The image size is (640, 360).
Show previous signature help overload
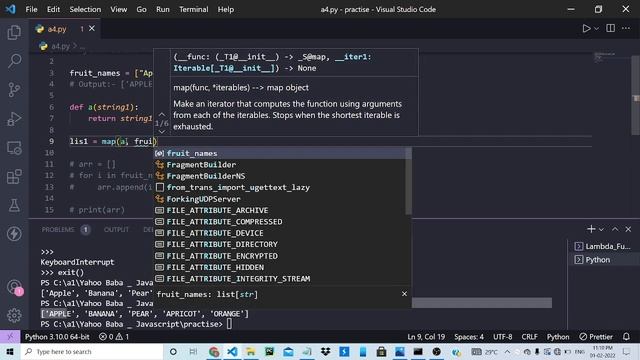(x=162, y=114)
